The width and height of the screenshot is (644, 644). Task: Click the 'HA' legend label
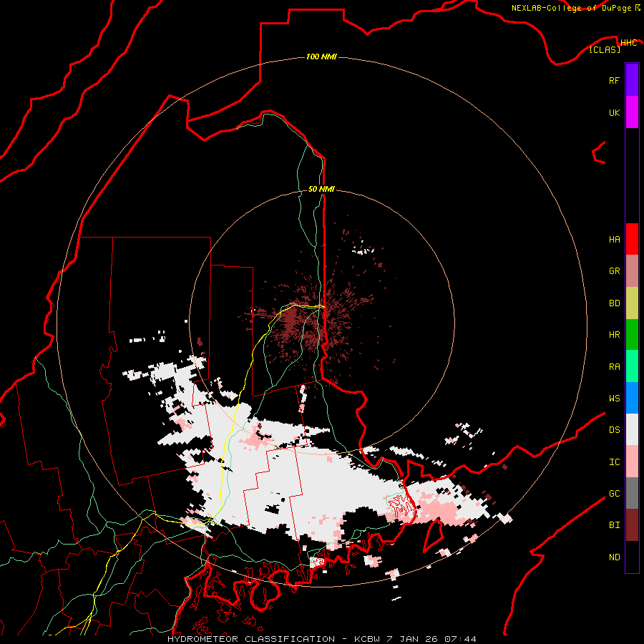[614, 240]
